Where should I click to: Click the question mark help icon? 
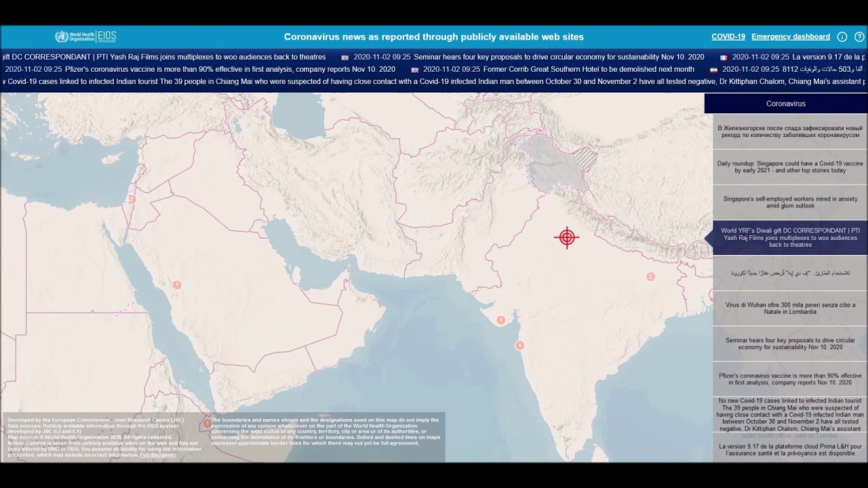coord(859,37)
